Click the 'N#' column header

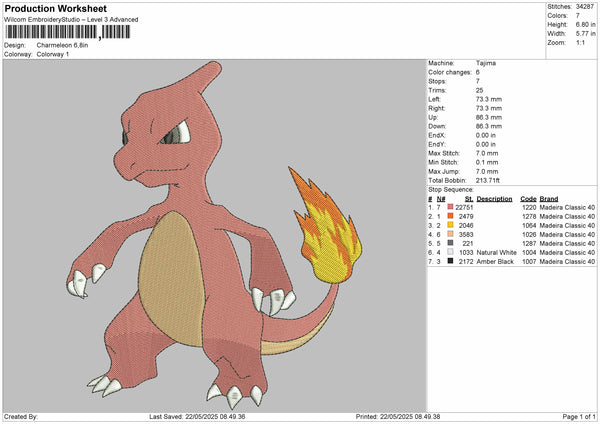(x=441, y=199)
